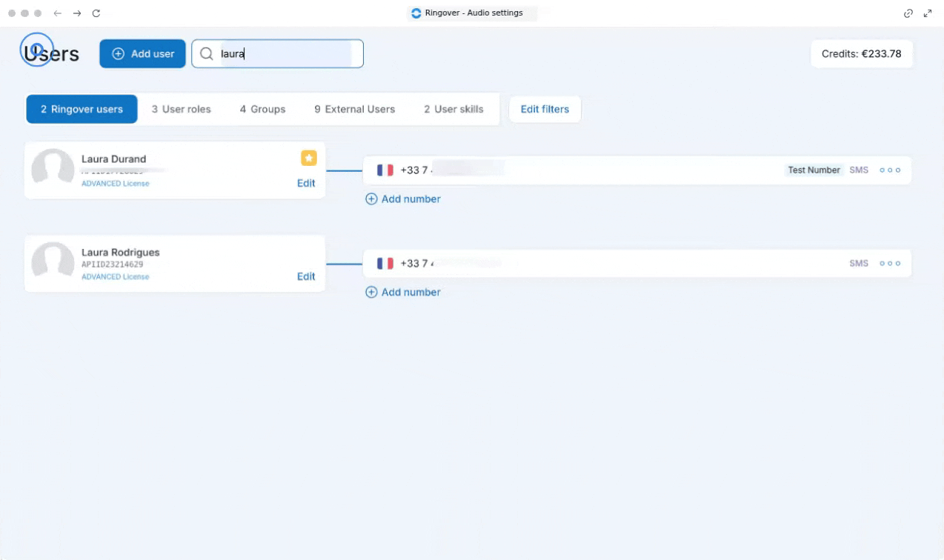Switch to the Groups tab
This screenshot has width=944, height=560.
coord(262,109)
